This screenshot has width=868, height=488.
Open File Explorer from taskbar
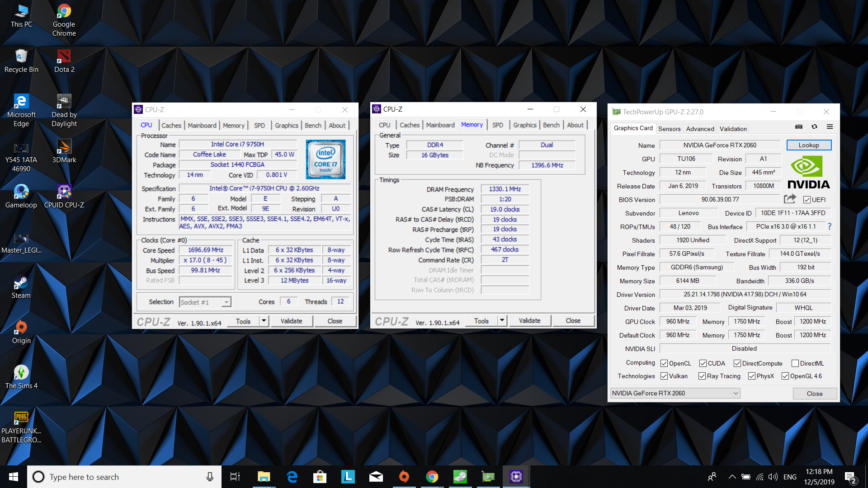pos(264,477)
